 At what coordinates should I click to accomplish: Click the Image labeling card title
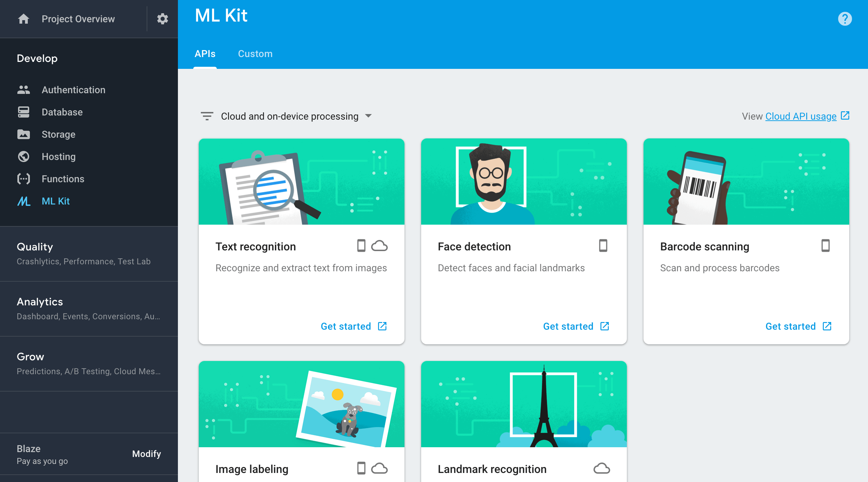click(x=252, y=469)
